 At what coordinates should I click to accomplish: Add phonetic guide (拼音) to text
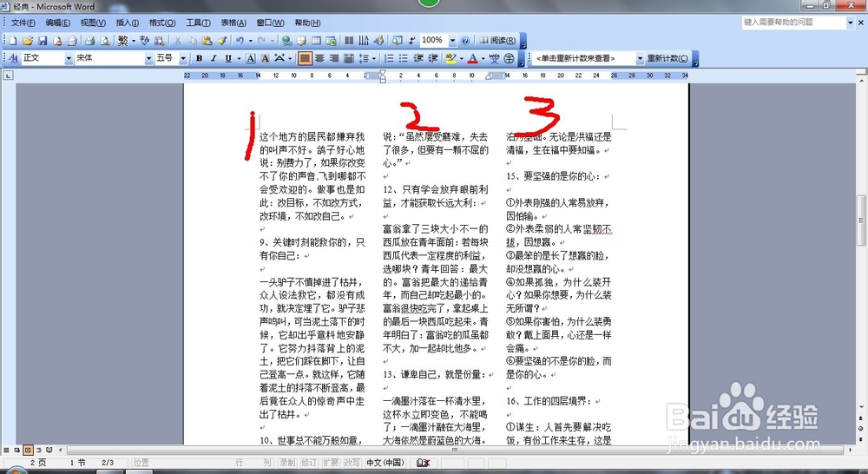[494, 58]
